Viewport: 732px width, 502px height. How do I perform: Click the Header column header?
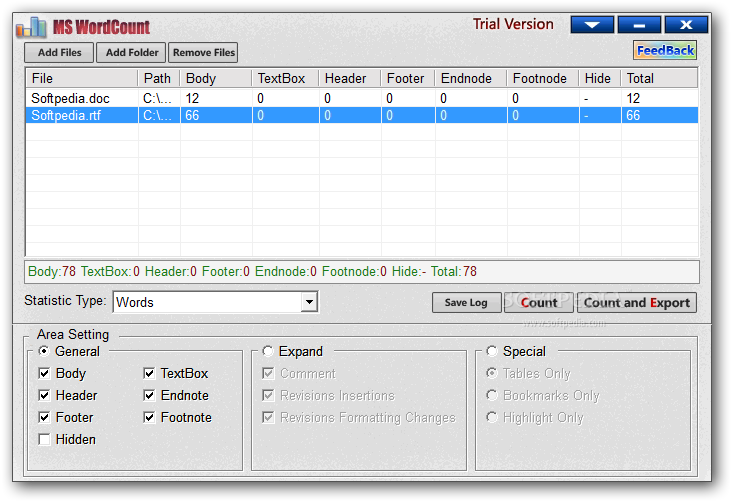350,78
